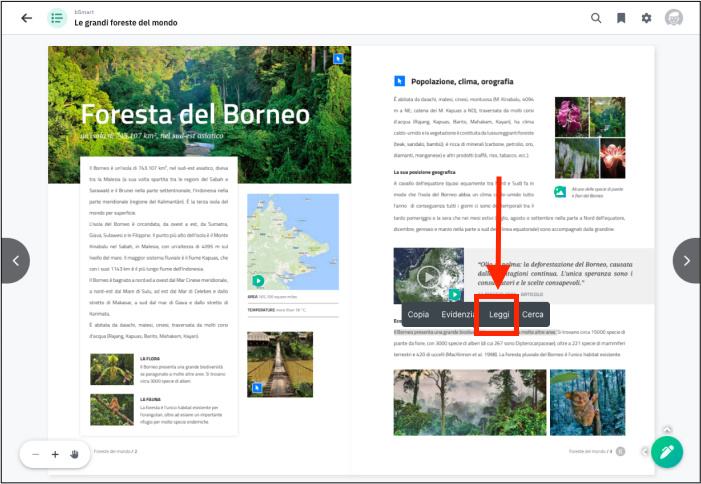Open the green pencil annotation button
The width and height of the screenshot is (701, 484).
(x=667, y=452)
